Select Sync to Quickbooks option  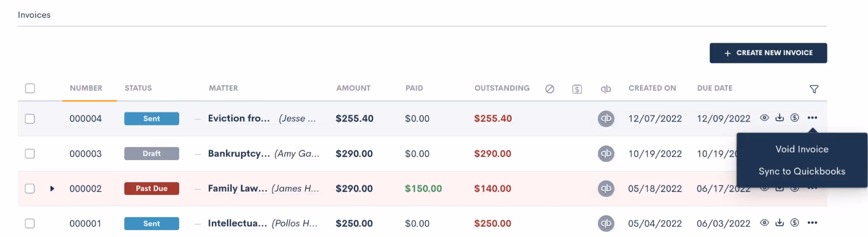coord(802,171)
